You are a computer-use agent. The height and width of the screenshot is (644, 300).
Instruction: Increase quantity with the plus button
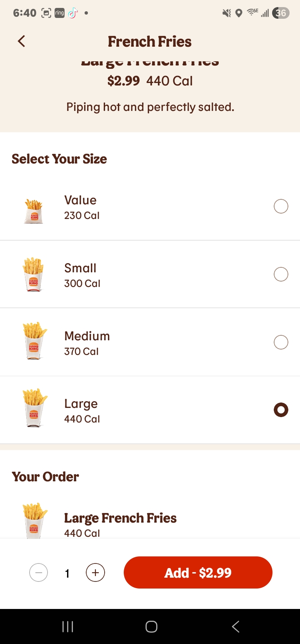[95, 573]
